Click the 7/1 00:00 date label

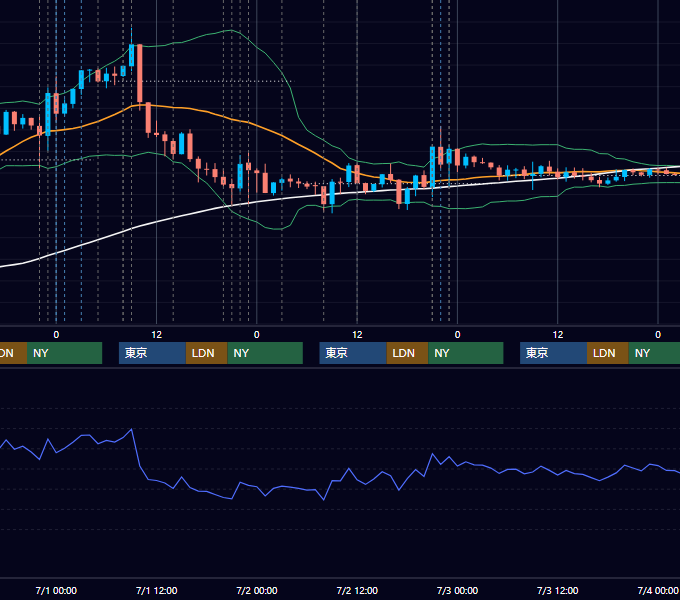(56, 590)
